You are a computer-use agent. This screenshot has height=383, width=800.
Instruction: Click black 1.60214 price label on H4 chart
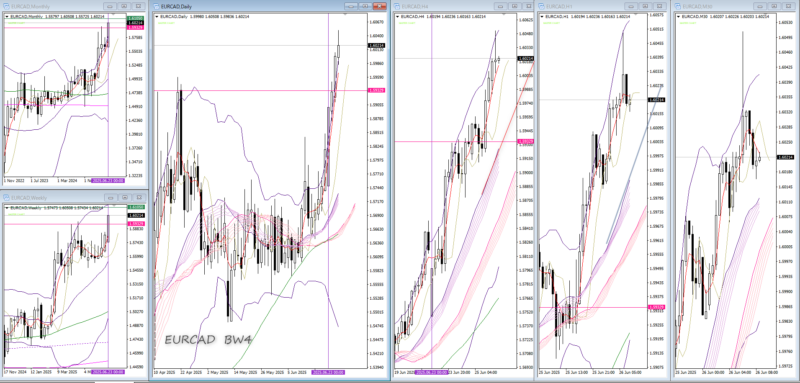coord(526,59)
